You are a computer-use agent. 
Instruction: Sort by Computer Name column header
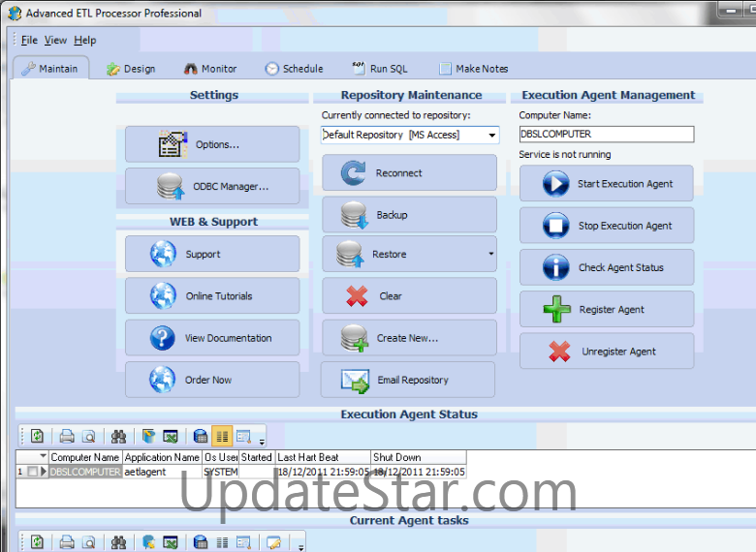[x=85, y=457]
